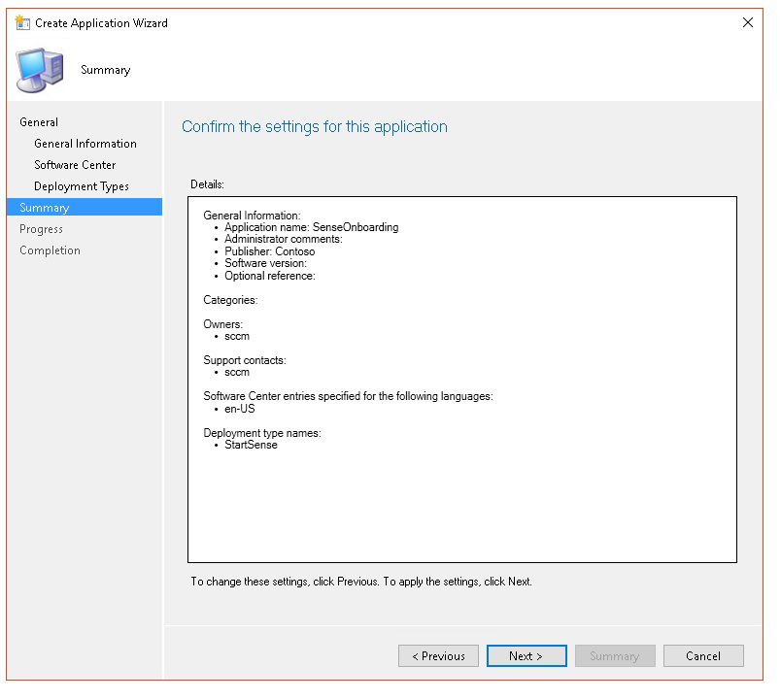The width and height of the screenshot is (781, 700).
Task: Go to the Software Center step
Action: tap(75, 165)
